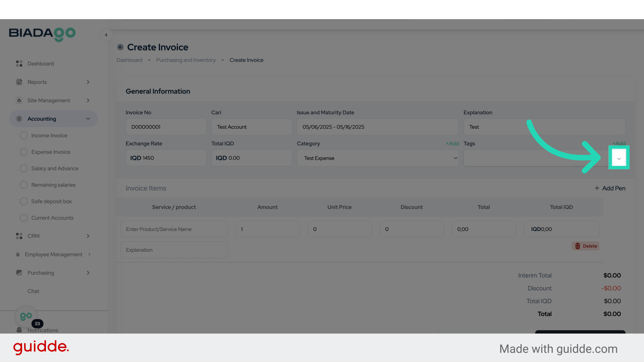Collapse the sidebar with the chevron button

[x=106, y=35]
